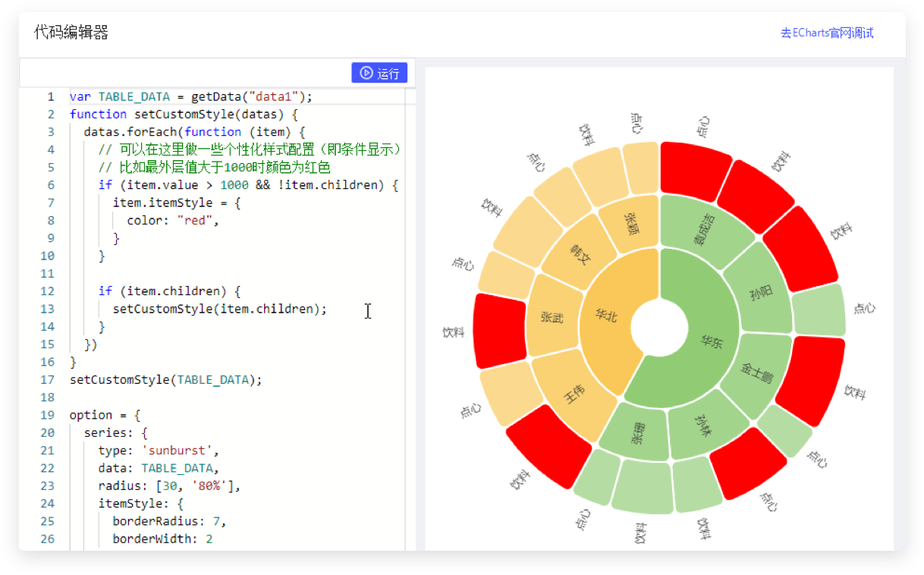This screenshot has height=575, width=924.
Task: Click the 孙阳 segment in the chart
Action: (x=759, y=292)
